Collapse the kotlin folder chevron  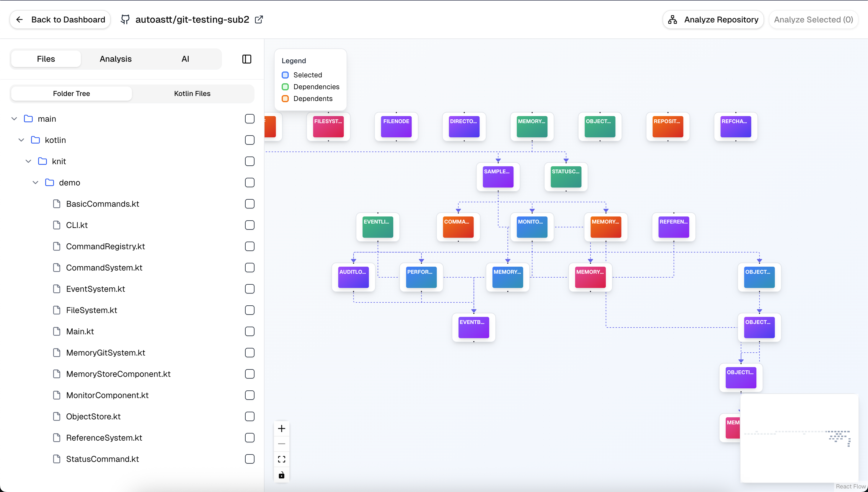click(x=21, y=140)
